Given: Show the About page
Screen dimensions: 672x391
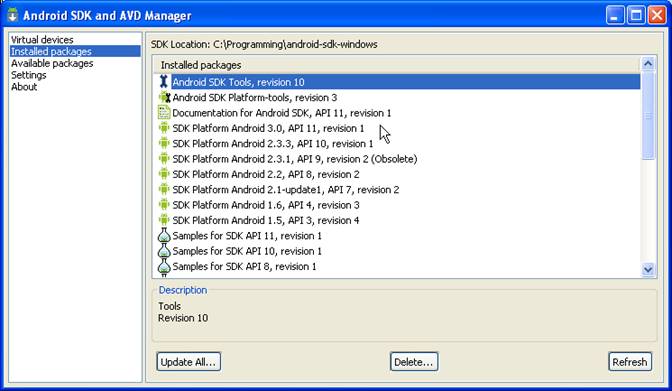Looking at the screenshot, I should [24, 87].
